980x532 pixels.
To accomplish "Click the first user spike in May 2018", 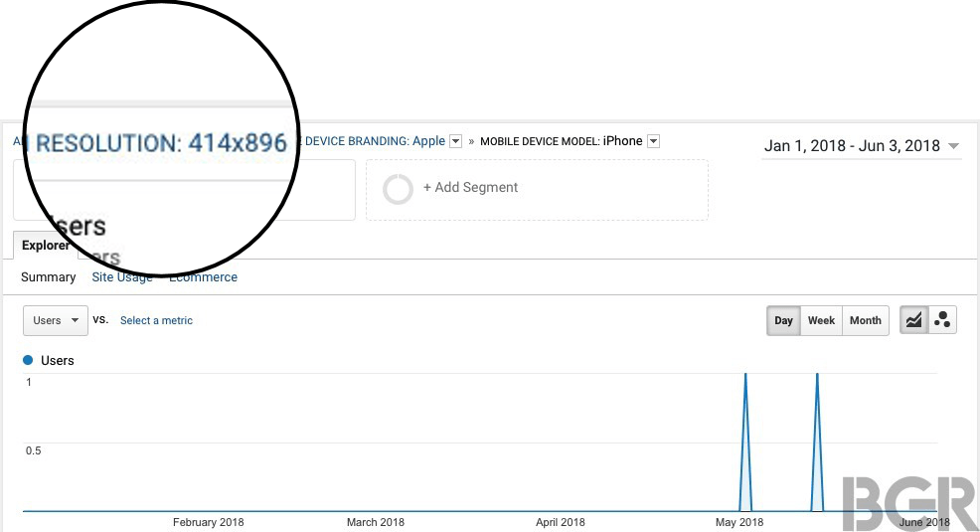I will tap(745, 378).
